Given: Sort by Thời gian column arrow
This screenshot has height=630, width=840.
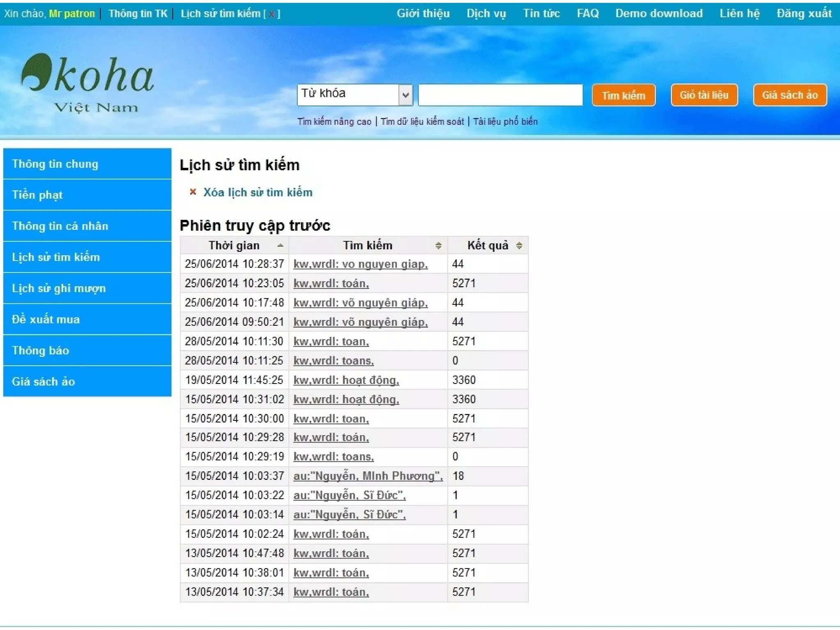Looking at the screenshot, I should [x=280, y=245].
